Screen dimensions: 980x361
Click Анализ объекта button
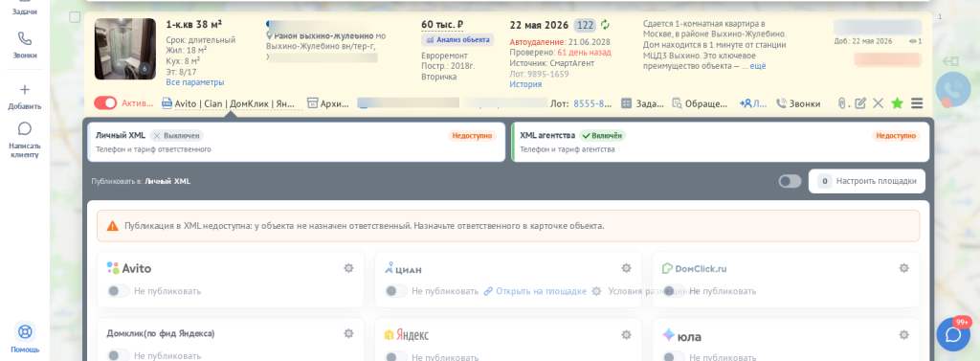457,40
